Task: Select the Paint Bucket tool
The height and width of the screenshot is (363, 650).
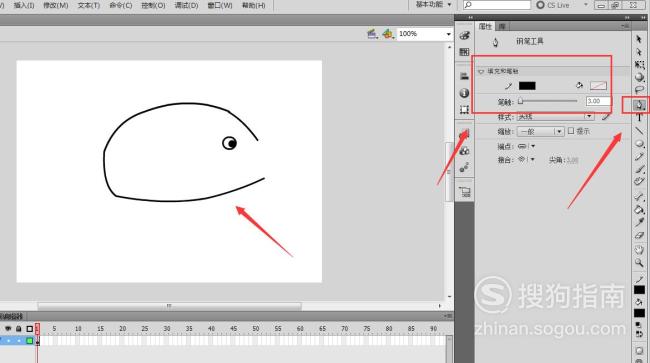Action: coord(639,210)
